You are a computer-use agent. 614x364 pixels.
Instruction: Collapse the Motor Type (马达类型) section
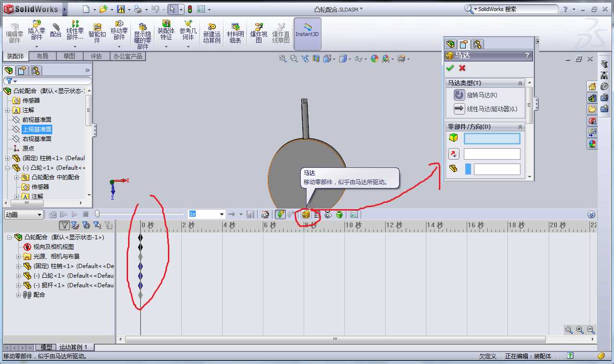520,83
